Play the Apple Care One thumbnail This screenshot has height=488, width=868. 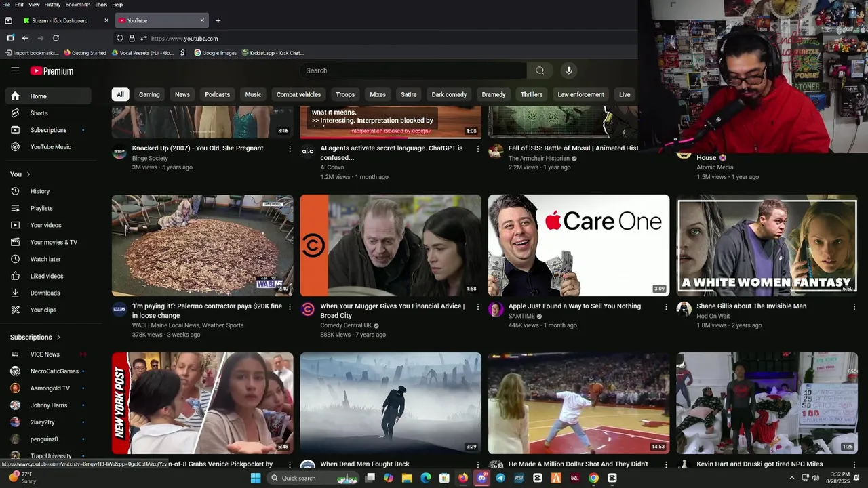click(x=578, y=245)
